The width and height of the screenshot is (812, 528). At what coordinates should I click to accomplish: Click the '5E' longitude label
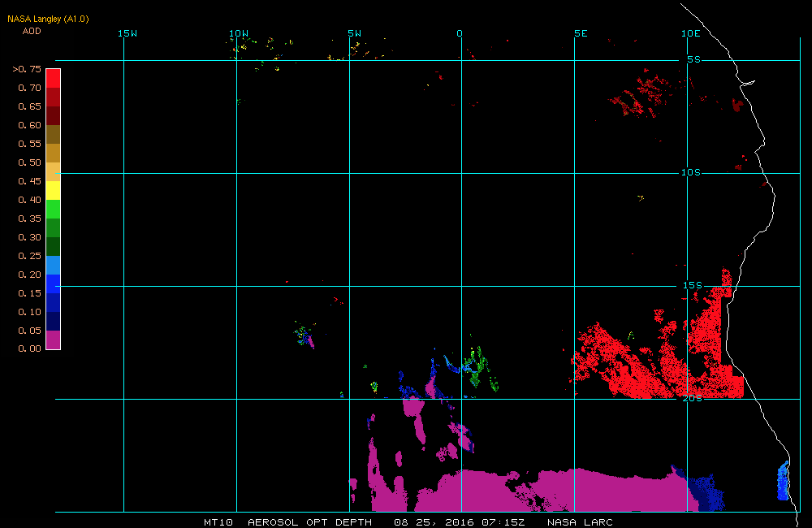[x=581, y=33]
